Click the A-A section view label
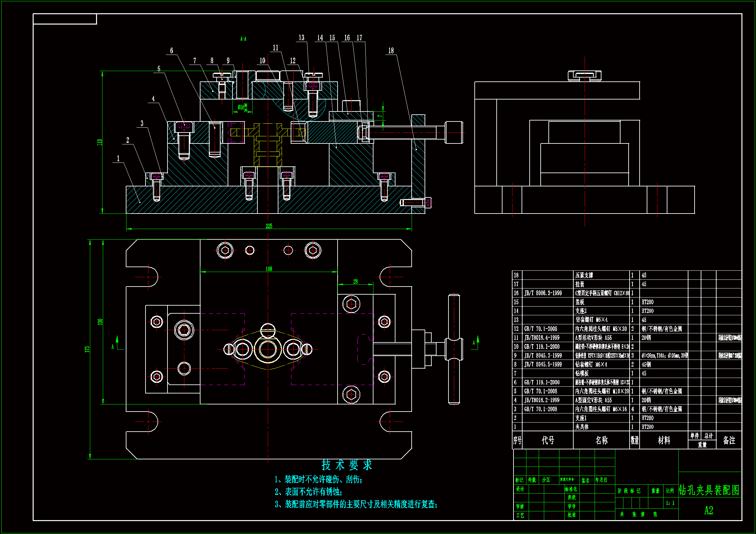 tap(243, 39)
